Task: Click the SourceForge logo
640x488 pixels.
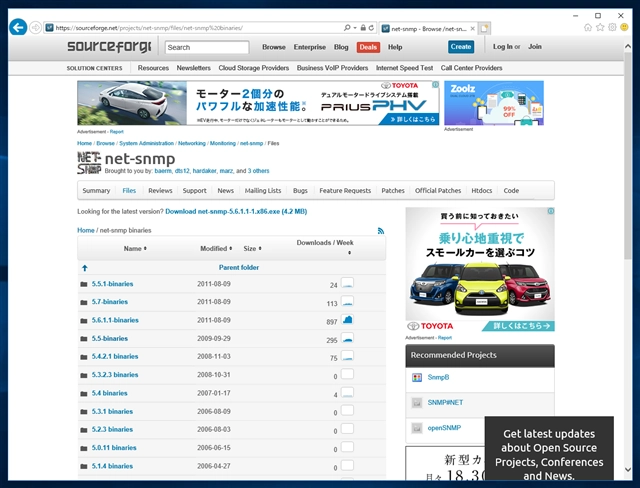Action: pyautogui.click(x=109, y=47)
